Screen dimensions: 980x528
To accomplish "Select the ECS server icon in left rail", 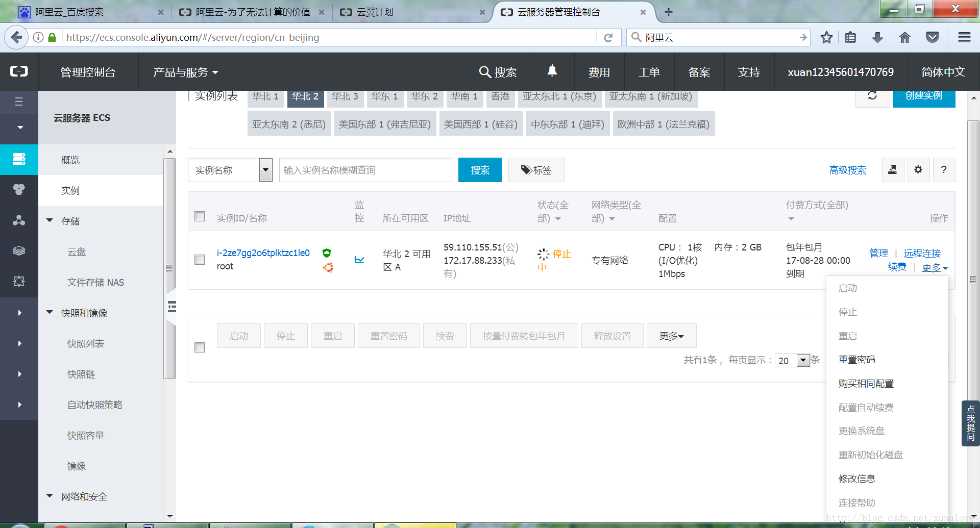I will coord(19,159).
